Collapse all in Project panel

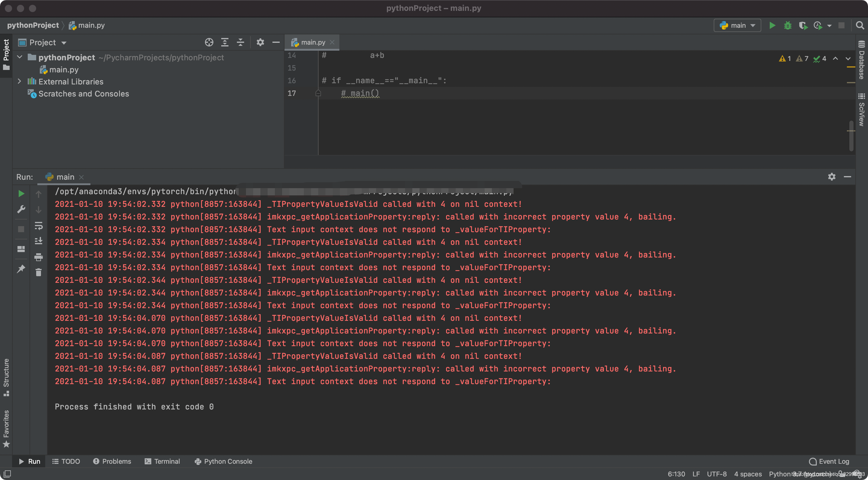click(240, 43)
